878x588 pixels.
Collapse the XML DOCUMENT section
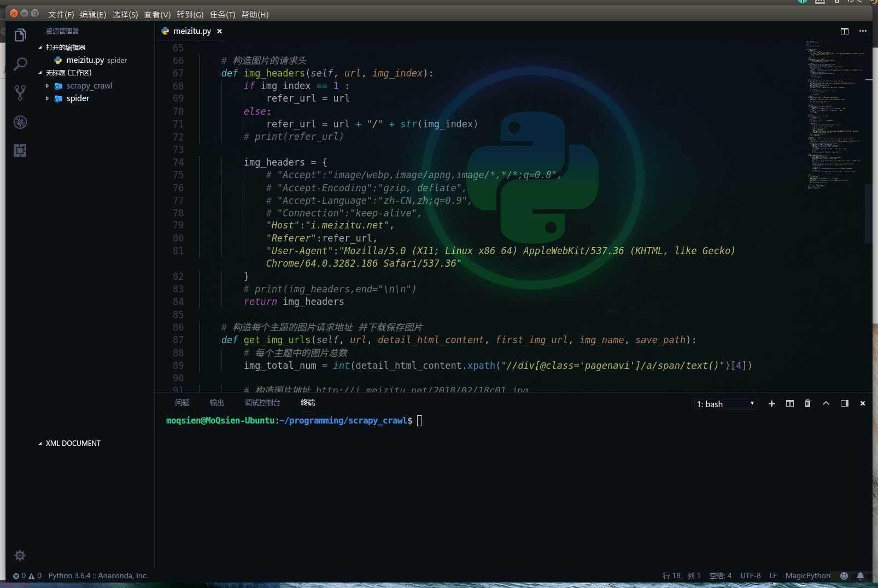pyautogui.click(x=40, y=443)
